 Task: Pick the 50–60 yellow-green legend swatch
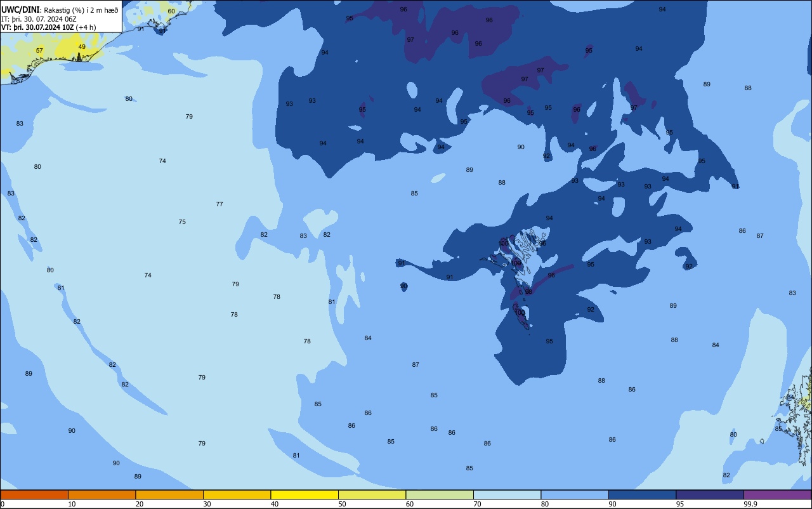pos(372,494)
